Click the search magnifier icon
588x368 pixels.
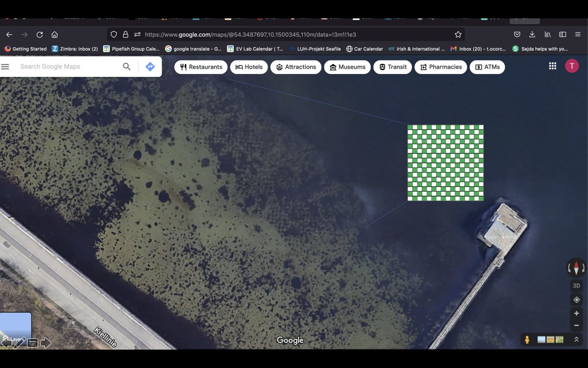tap(126, 66)
